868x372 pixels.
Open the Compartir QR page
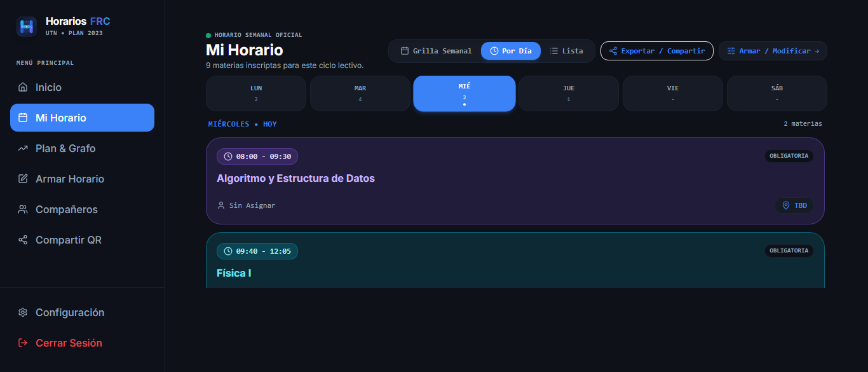[x=82, y=240]
